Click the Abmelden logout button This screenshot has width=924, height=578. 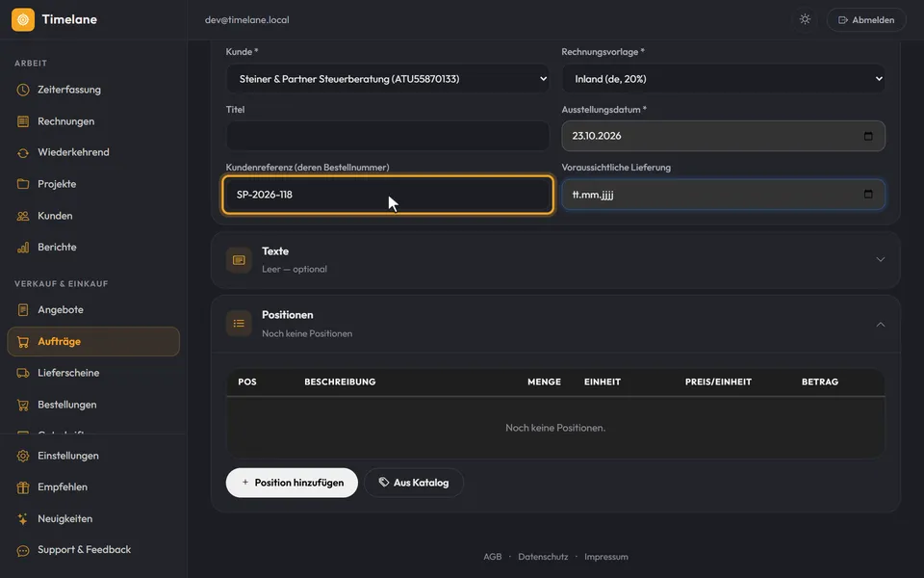(x=866, y=20)
